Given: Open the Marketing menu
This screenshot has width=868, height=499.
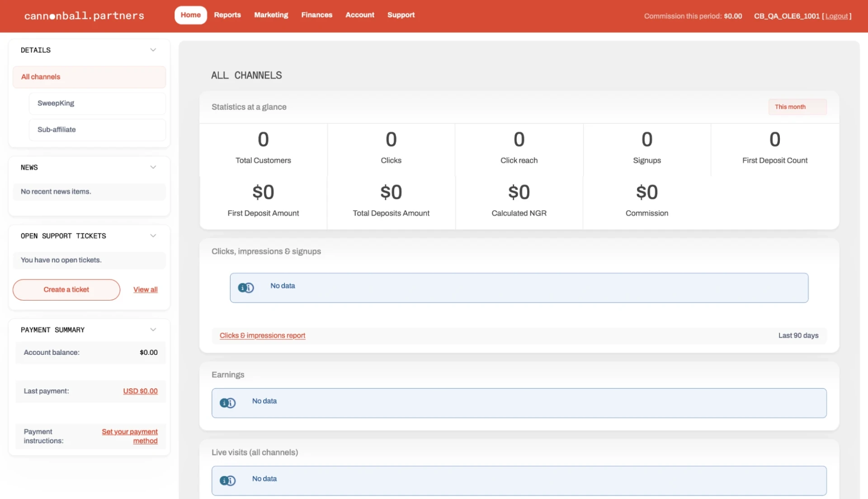Looking at the screenshot, I should click(x=271, y=15).
